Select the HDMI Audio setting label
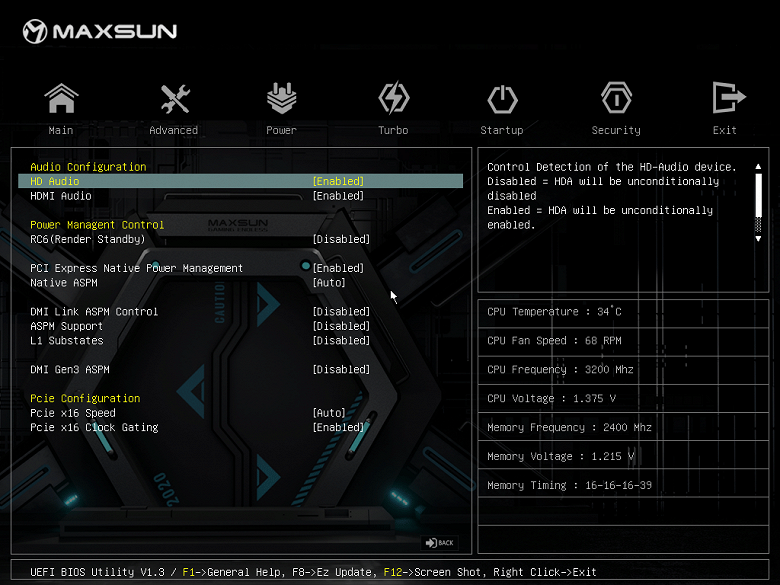Screen dimensions: 780x585 [x=61, y=195]
